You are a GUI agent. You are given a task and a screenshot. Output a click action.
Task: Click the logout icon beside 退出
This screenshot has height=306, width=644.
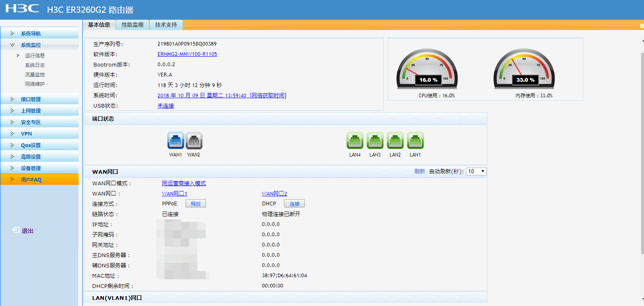click(16, 230)
